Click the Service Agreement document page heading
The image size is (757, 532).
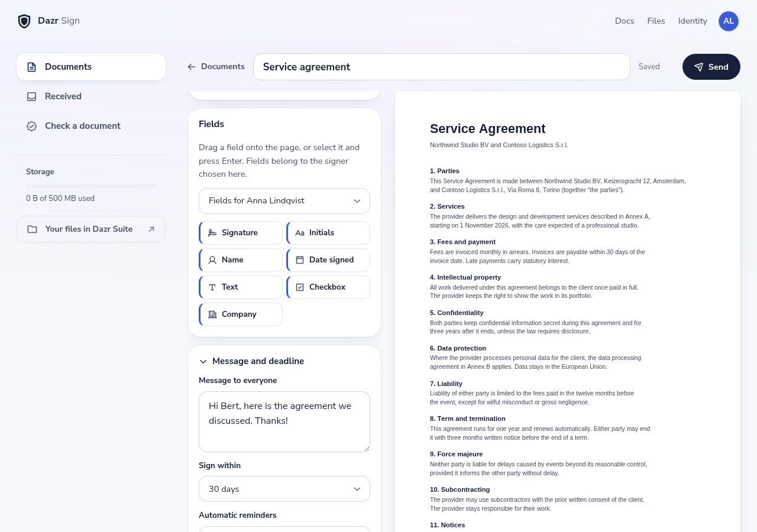pos(488,129)
